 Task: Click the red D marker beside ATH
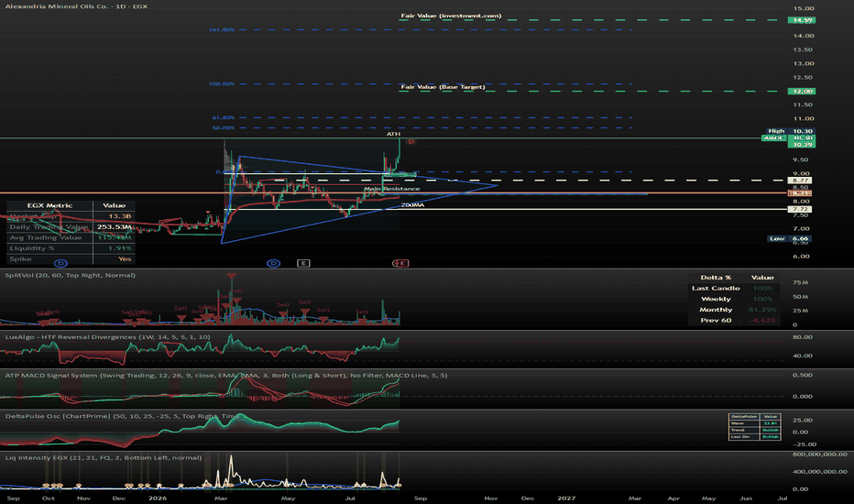tap(411, 141)
